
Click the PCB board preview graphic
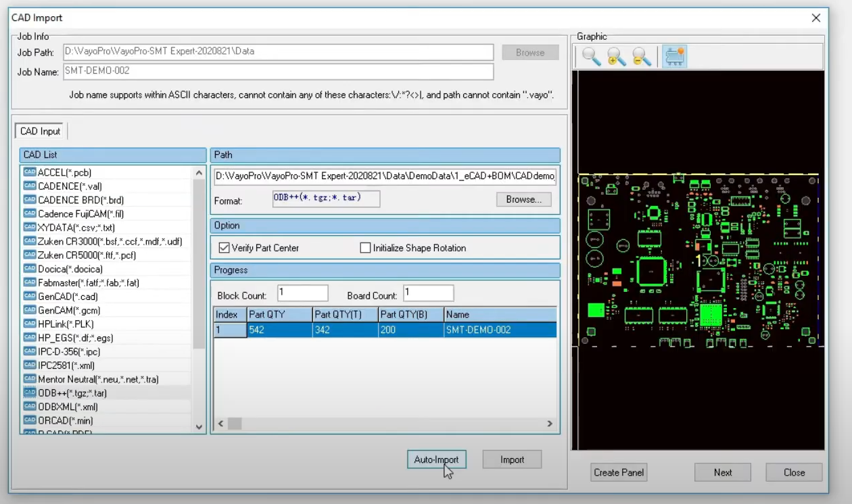click(698, 260)
